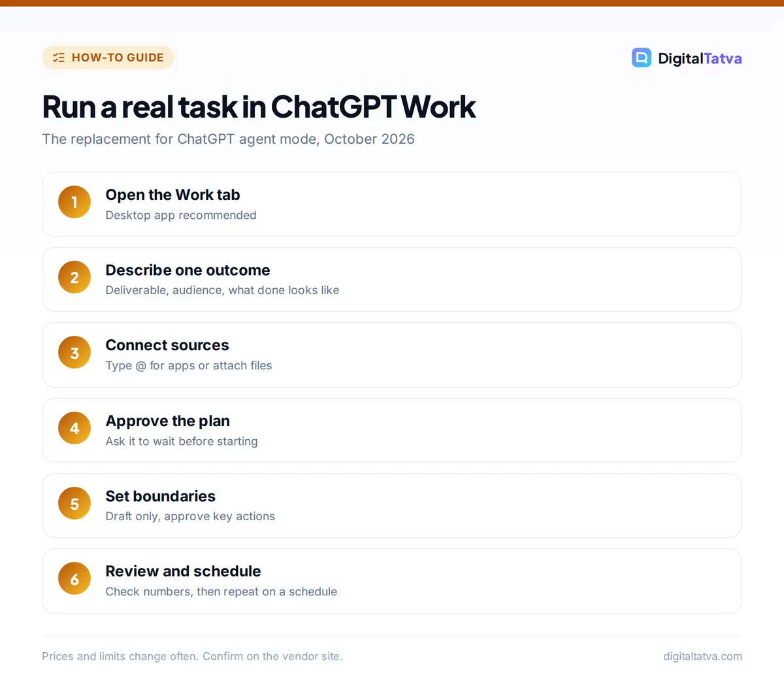The image size is (784, 694).
Task: Click the checklist icon in the How-To Guide badge
Action: click(59, 58)
